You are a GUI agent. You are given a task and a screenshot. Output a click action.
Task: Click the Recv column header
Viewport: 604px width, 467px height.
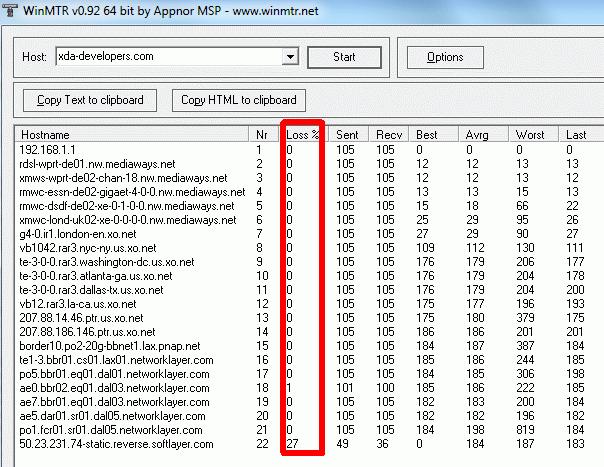(x=390, y=134)
